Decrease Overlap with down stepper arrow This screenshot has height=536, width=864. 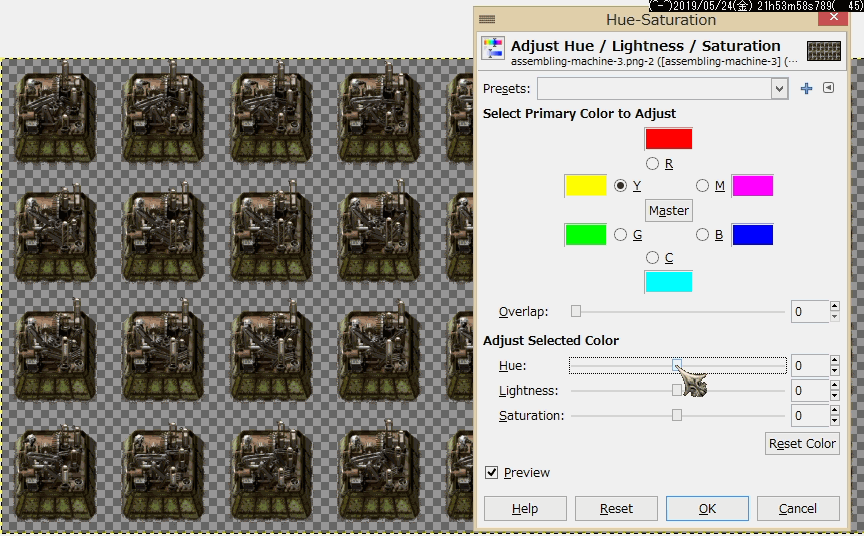(x=835, y=317)
